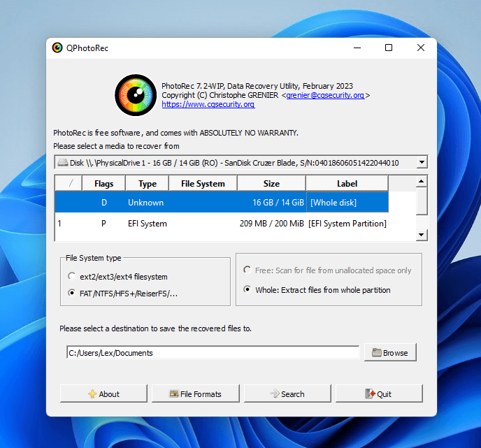
Task: Click the star icon on About button
Action: click(92, 393)
